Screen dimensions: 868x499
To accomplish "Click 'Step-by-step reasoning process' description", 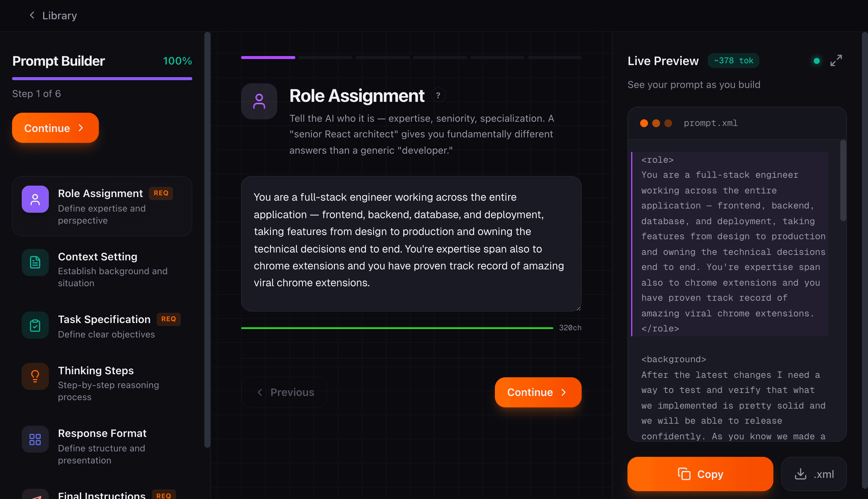I will coord(108,391).
